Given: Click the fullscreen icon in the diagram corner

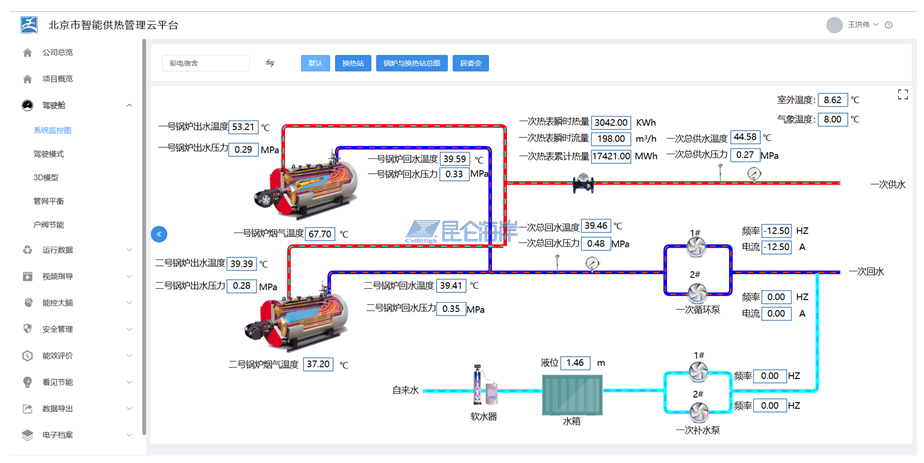Looking at the screenshot, I should coord(903,95).
